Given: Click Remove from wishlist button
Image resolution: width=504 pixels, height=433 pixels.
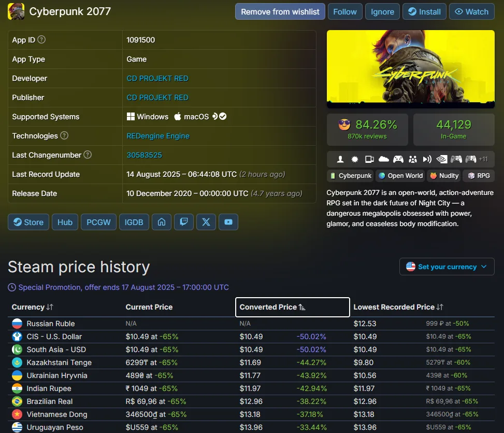Looking at the screenshot, I should coord(280,11).
